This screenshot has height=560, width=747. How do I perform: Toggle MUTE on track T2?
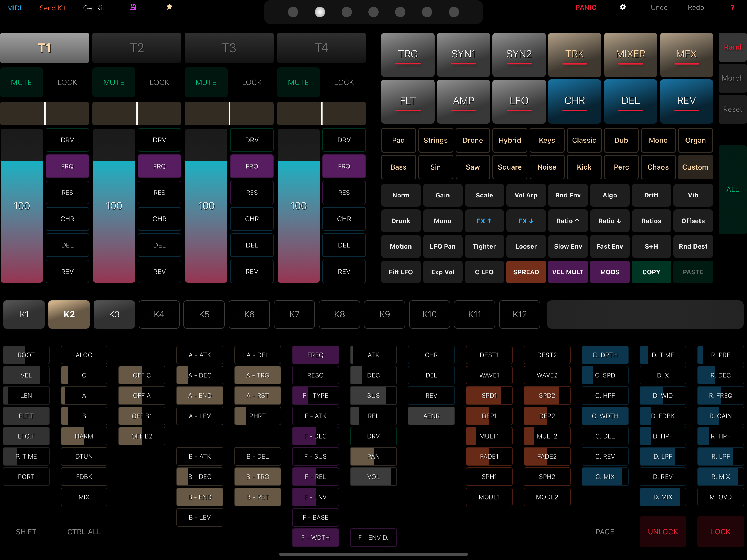coord(114,82)
